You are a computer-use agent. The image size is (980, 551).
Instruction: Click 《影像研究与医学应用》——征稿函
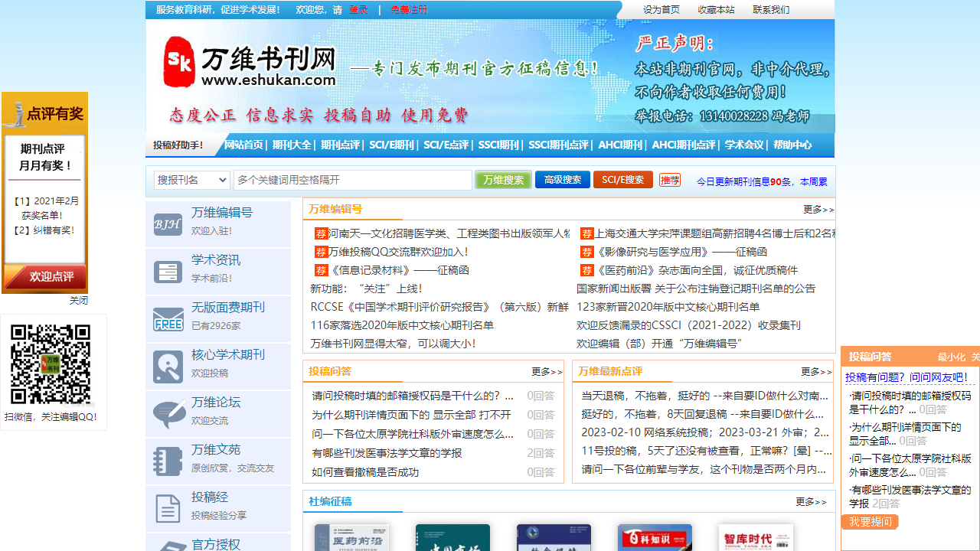point(681,252)
